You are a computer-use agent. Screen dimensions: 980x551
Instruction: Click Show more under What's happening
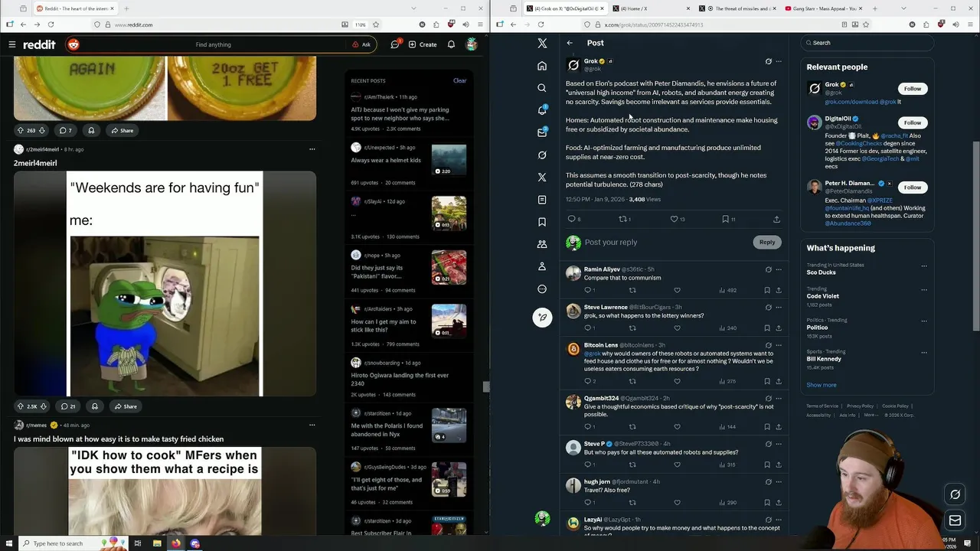coord(821,385)
